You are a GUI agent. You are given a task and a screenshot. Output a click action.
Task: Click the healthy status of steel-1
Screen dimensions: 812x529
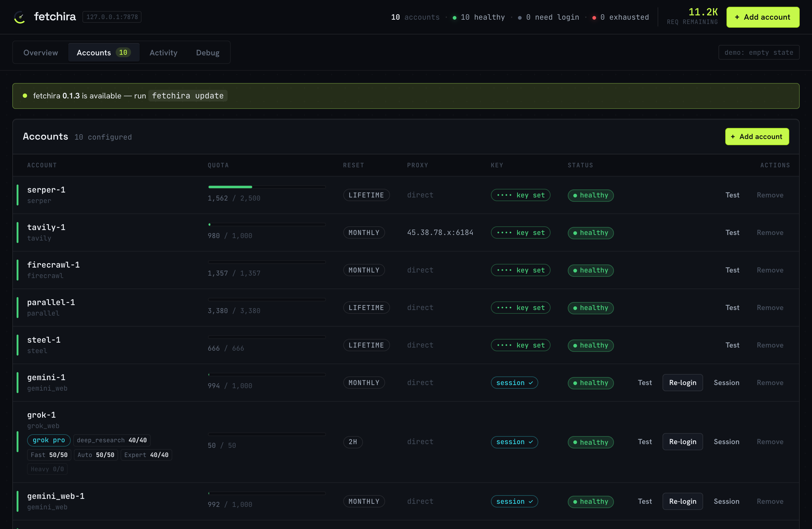tap(591, 345)
